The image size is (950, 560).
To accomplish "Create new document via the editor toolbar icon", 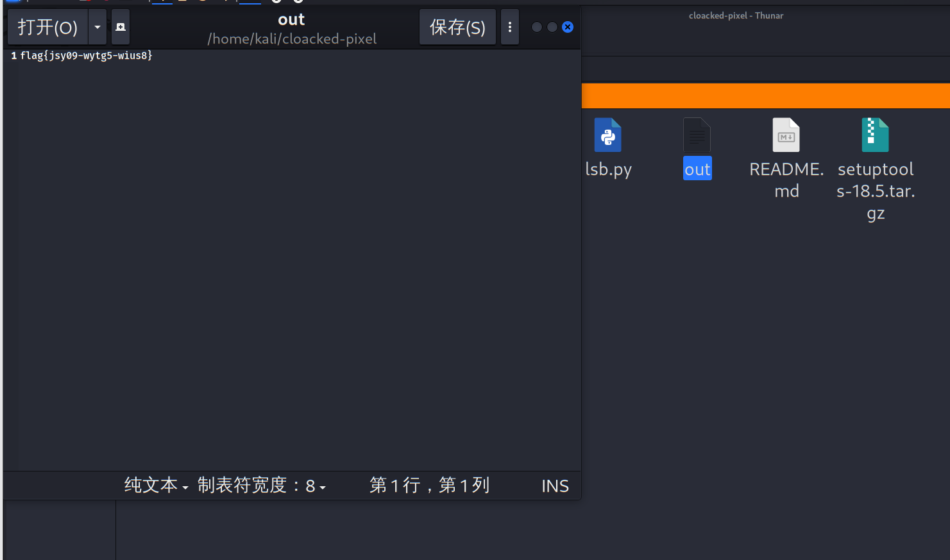I will (x=120, y=26).
